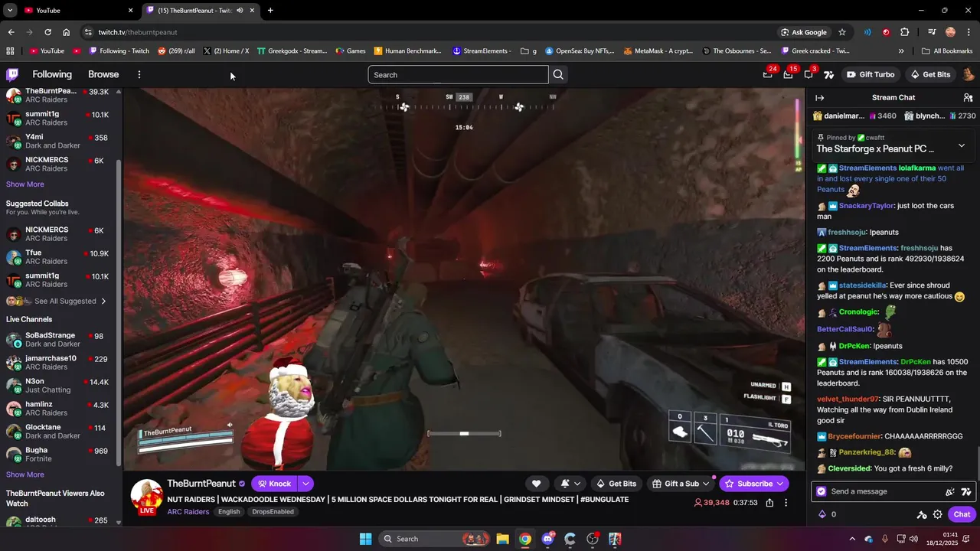980x551 pixels.
Task: Click into Twitch search field
Action: click(458, 74)
